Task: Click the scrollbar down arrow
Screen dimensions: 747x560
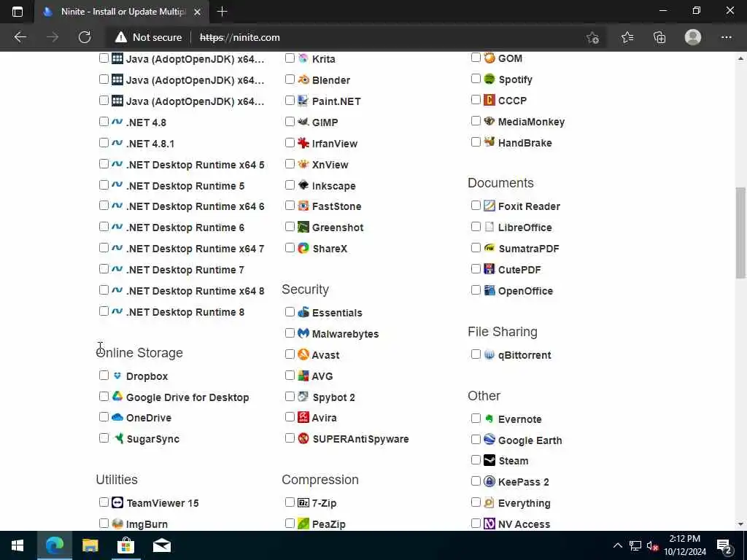Action: [x=740, y=524]
